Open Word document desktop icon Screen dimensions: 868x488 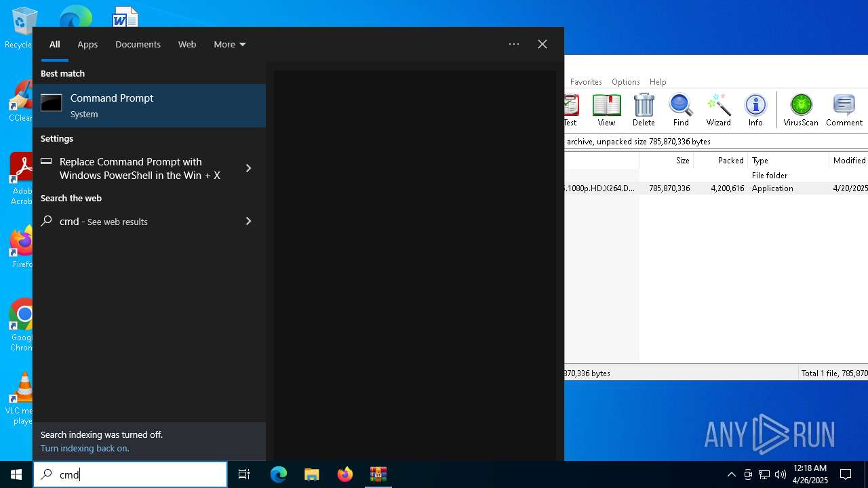coord(125,16)
